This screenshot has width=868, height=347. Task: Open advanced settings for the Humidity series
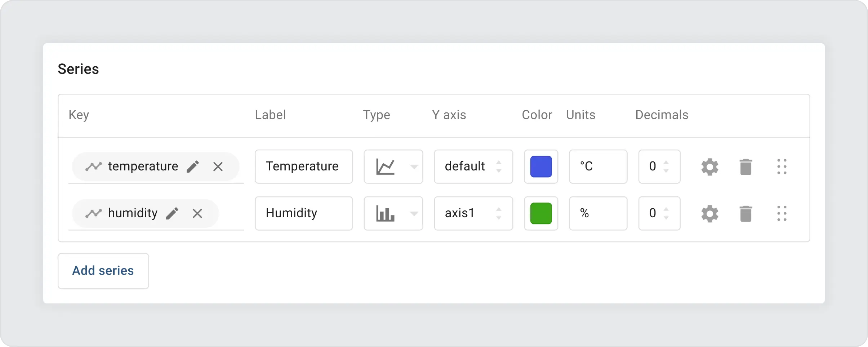click(x=709, y=213)
